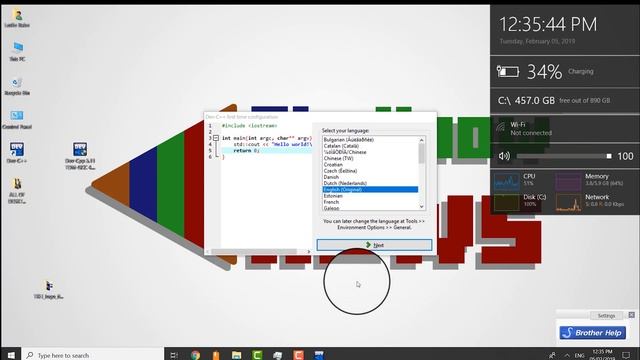640x360 pixels.
Task: Click the Brother Help button
Action: (x=592, y=333)
